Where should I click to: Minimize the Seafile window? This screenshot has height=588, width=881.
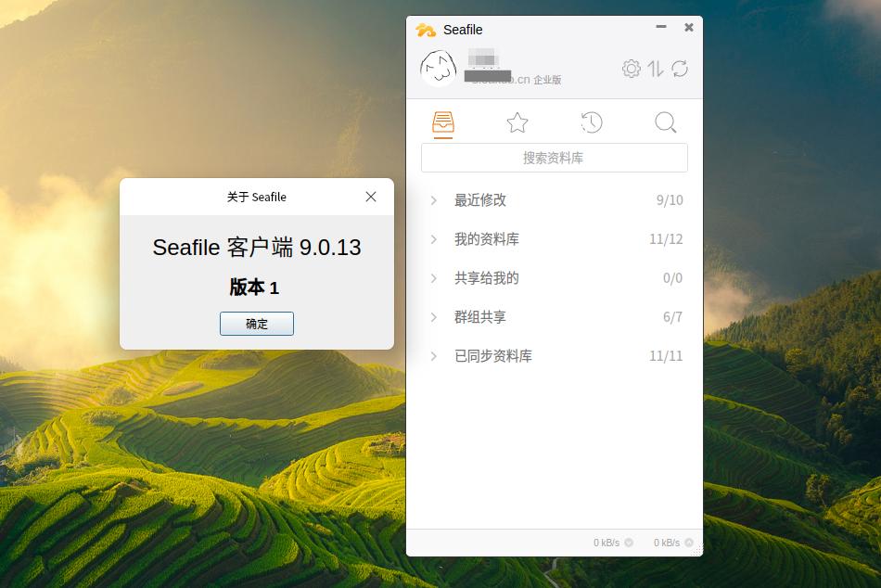pyautogui.click(x=661, y=27)
